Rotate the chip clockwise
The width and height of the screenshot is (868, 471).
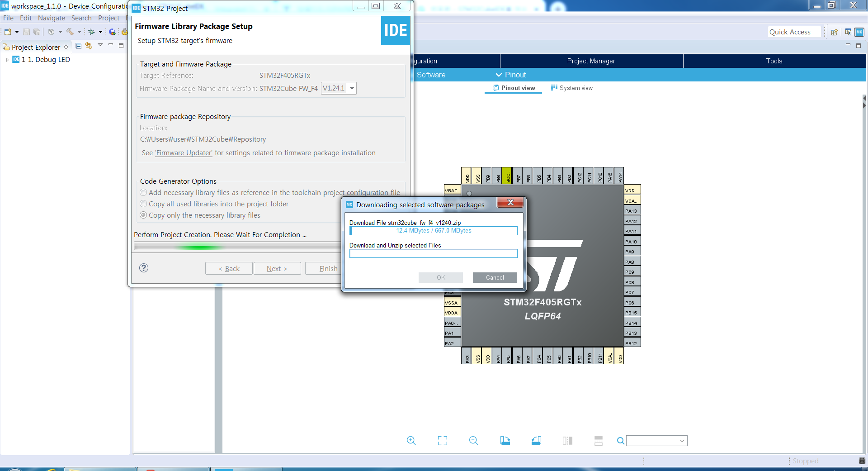click(x=505, y=440)
